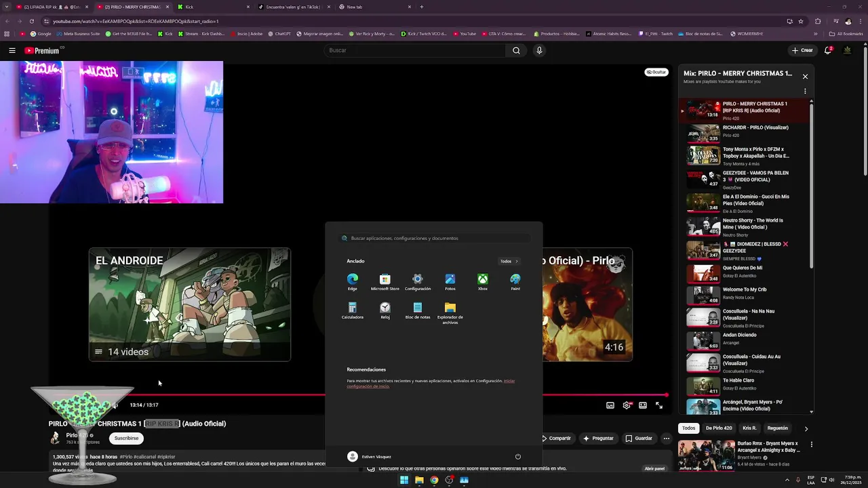The height and width of the screenshot is (488, 868).
Task: Click the YouTube Buscar search box
Action: [415, 50]
